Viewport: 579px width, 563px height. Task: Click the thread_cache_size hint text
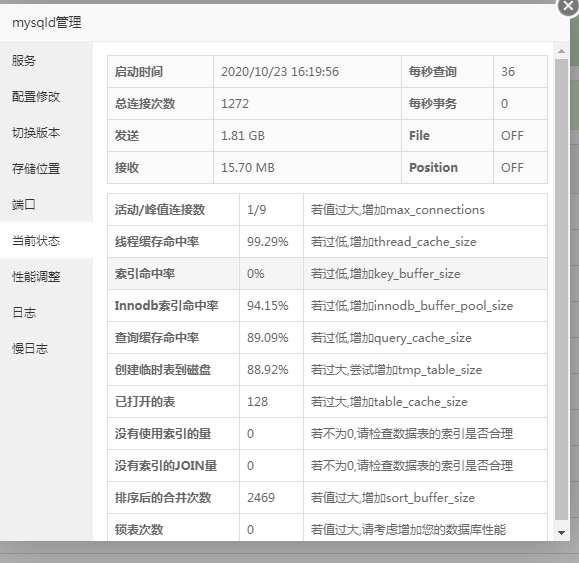point(393,242)
